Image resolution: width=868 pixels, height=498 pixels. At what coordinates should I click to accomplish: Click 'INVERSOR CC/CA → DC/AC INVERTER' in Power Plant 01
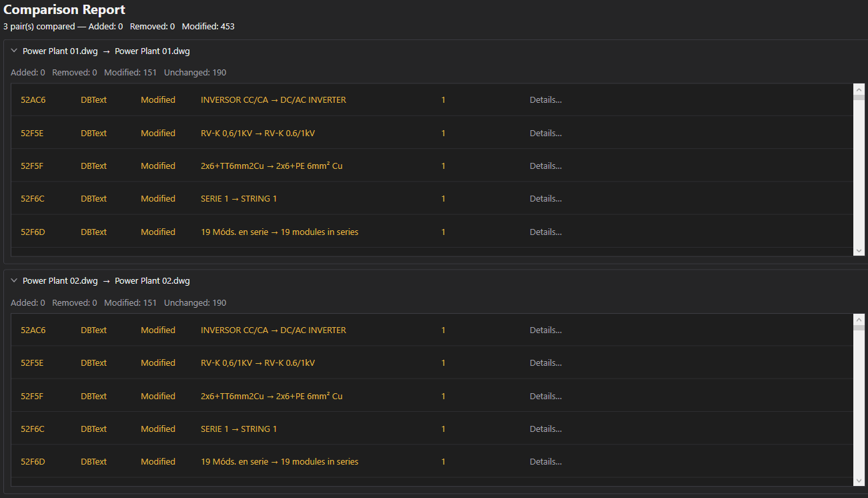pos(274,100)
